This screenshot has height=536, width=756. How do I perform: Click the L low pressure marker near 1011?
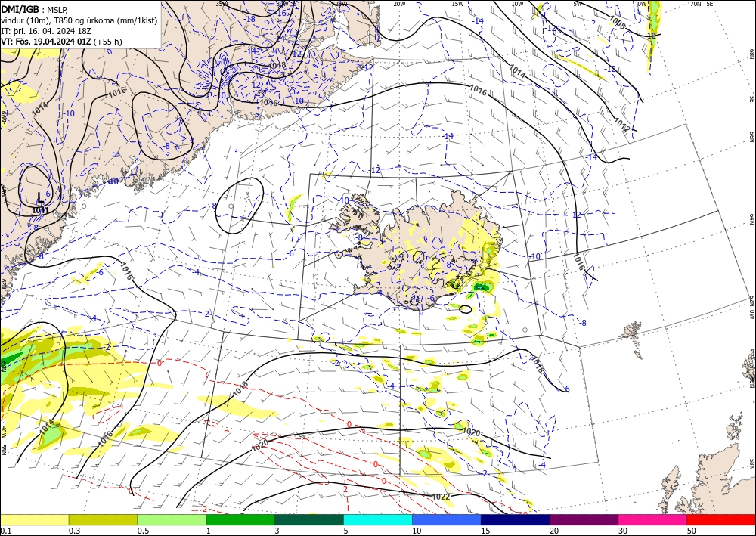pyautogui.click(x=40, y=198)
